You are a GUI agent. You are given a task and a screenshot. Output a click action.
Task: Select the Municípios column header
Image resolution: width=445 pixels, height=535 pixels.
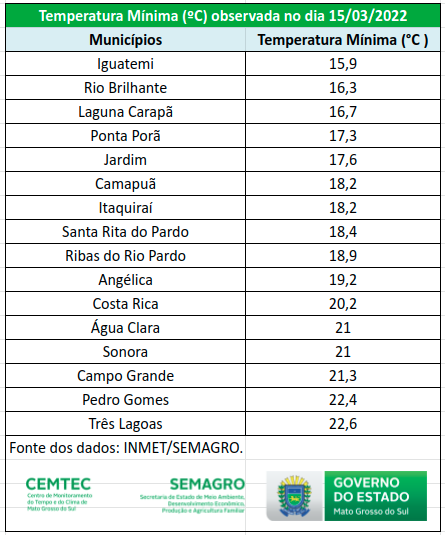point(126,40)
